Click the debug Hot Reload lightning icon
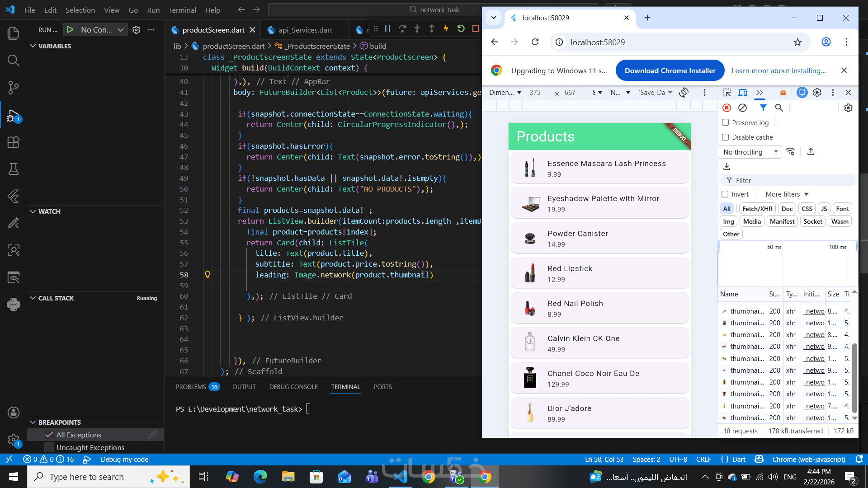Viewport: 868px width, 488px height. coord(446,29)
